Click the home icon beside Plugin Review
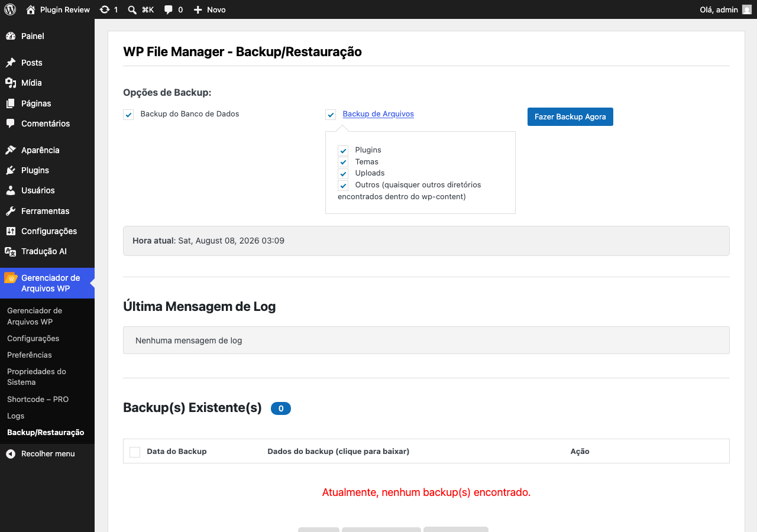Screen dimensions: 757x532 coord(31,9)
